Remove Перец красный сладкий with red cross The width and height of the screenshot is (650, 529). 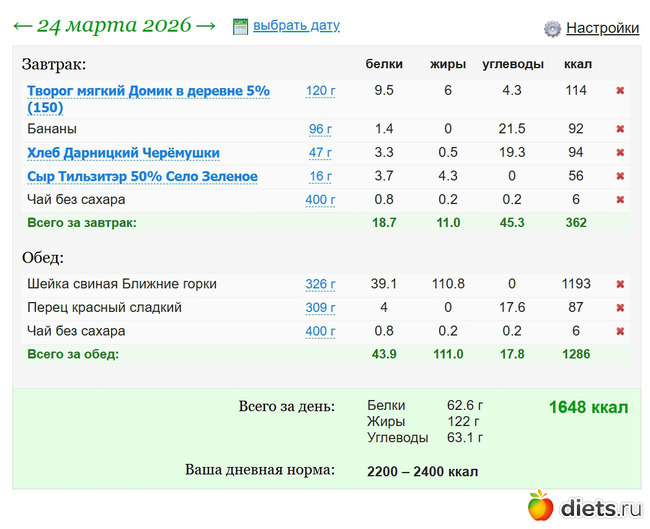tap(620, 308)
